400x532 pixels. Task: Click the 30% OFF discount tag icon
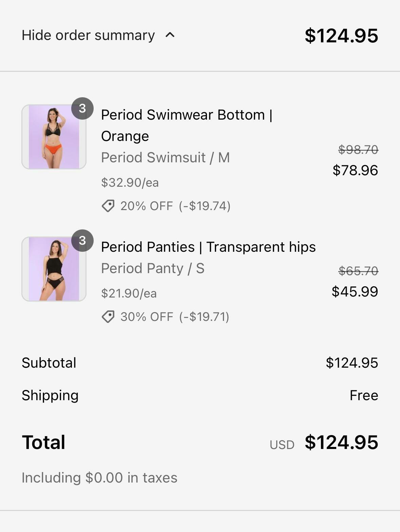[x=108, y=316]
